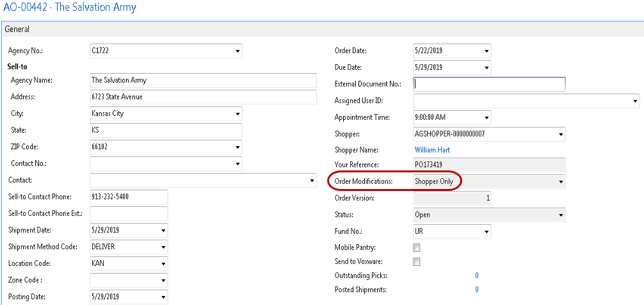Click the External Document No. field
Screen dimensions: 644x305
coord(489,84)
